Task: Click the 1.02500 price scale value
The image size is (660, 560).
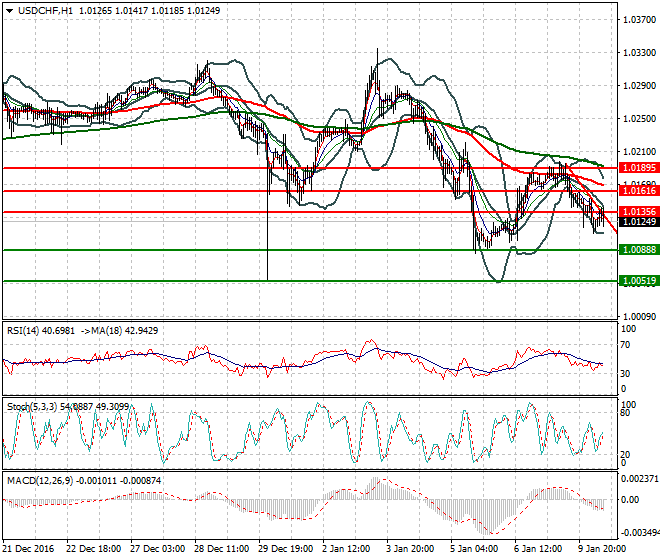Action: 639,119
